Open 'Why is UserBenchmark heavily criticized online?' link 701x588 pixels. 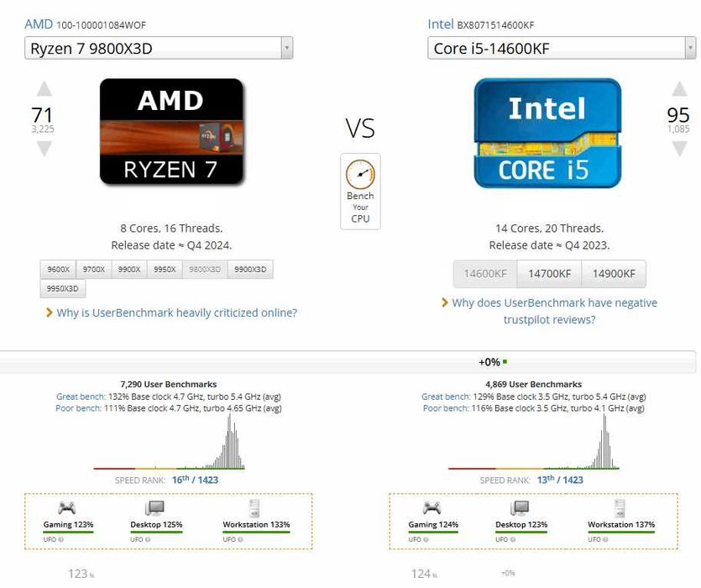coord(176,312)
